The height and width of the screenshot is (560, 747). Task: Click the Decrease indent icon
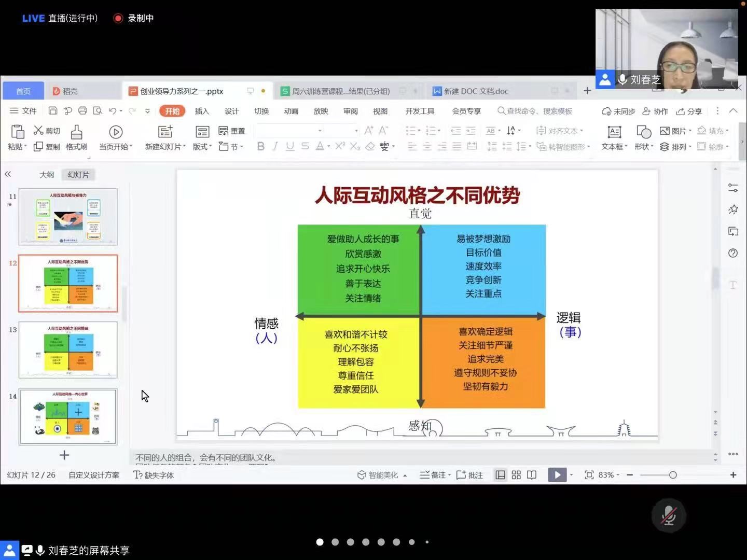pyautogui.click(x=455, y=131)
